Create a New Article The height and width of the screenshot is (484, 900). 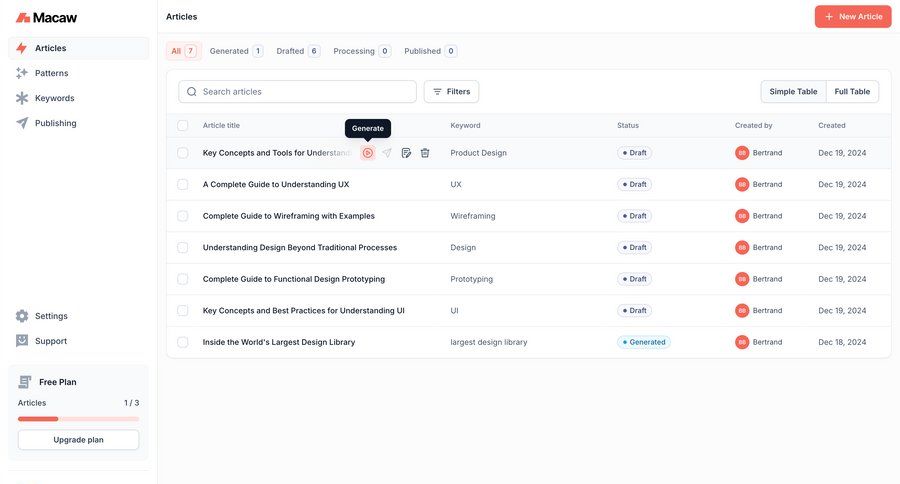pyautogui.click(x=853, y=17)
